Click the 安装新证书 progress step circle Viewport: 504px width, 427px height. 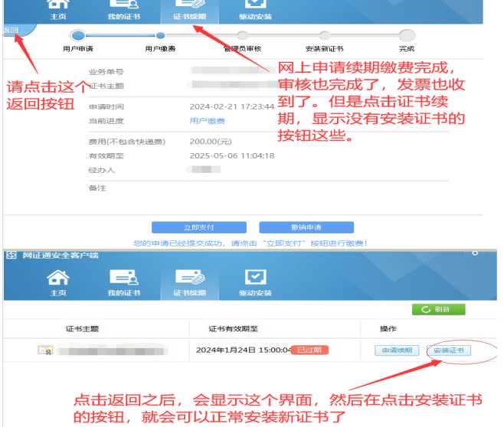(325, 35)
